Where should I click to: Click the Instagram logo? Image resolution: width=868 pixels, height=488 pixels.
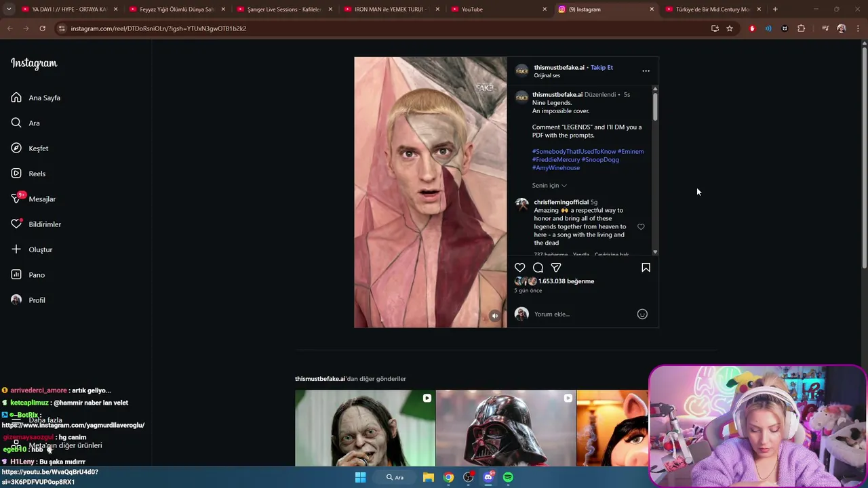tap(34, 64)
